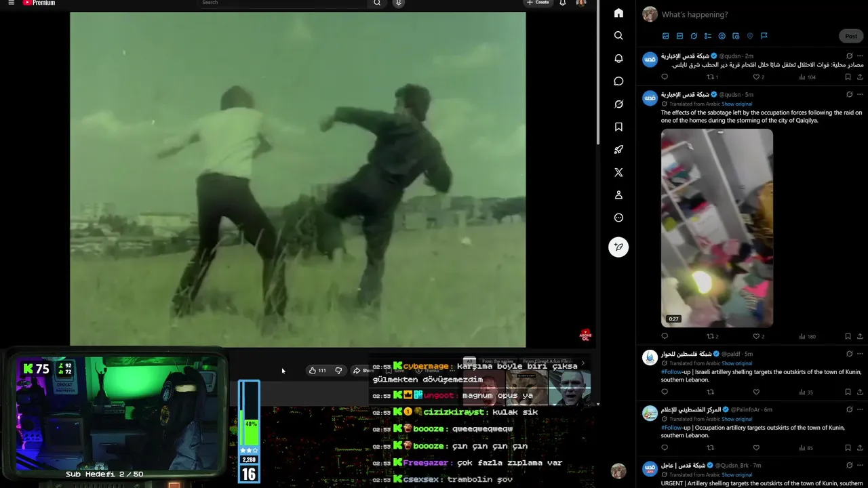The width and height of the screenshot is (868, 488).
Task: Open the emoji picker in the composer
Action: coord(722,36)
